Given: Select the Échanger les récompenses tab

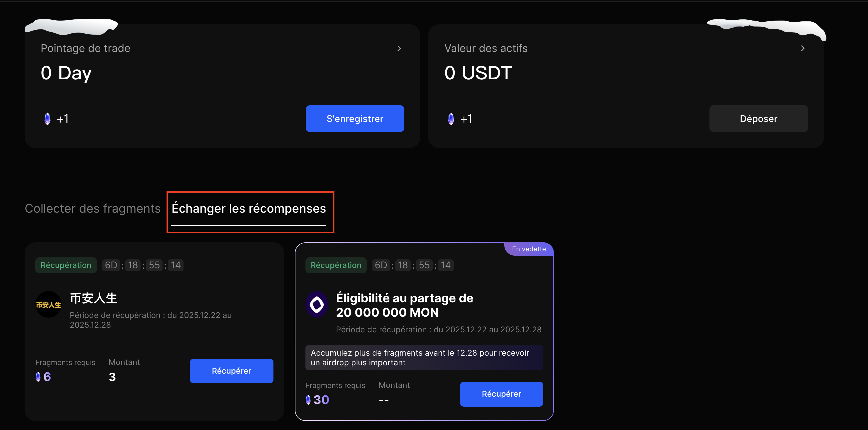Looking at the screenshot, I should point(249,208).
